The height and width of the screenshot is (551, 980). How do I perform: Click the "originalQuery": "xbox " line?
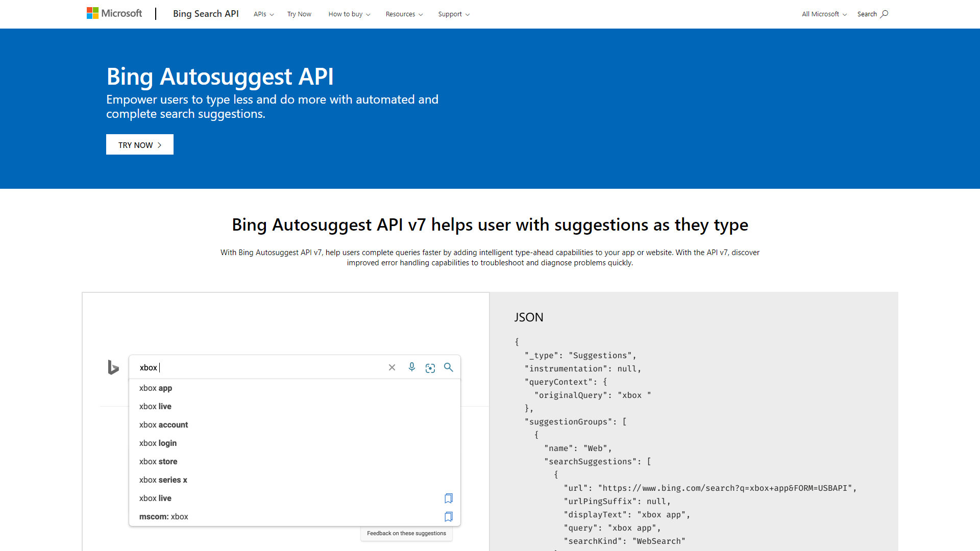(593, 395)
